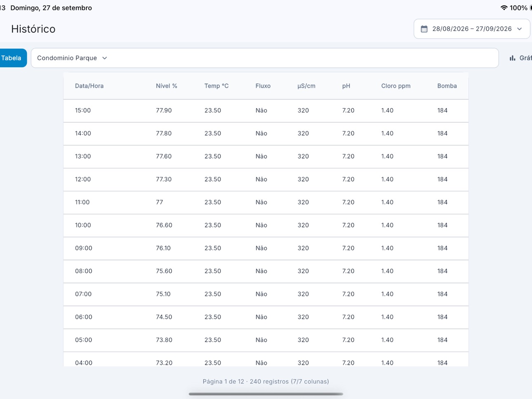Click the pH column header
Screen dimensions: 532x399
click(x=346, y=86)
